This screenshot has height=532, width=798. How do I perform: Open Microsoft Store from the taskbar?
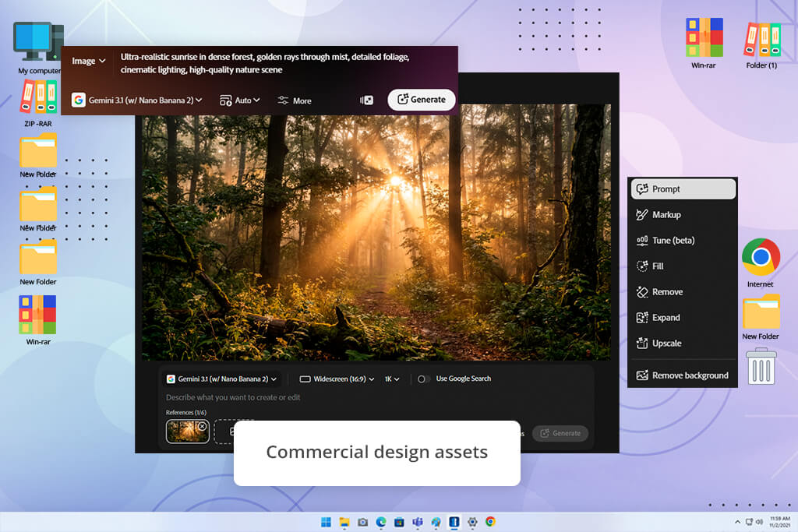click(399, 522)
